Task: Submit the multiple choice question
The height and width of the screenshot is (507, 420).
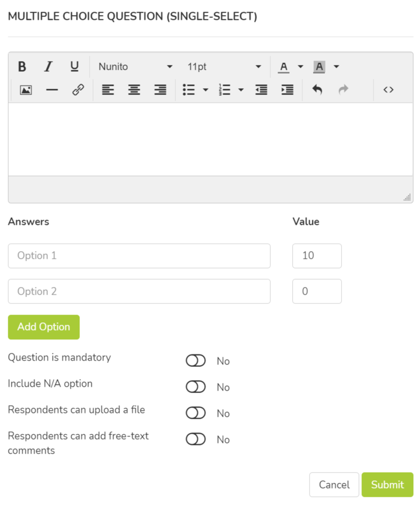Action: 387,485
